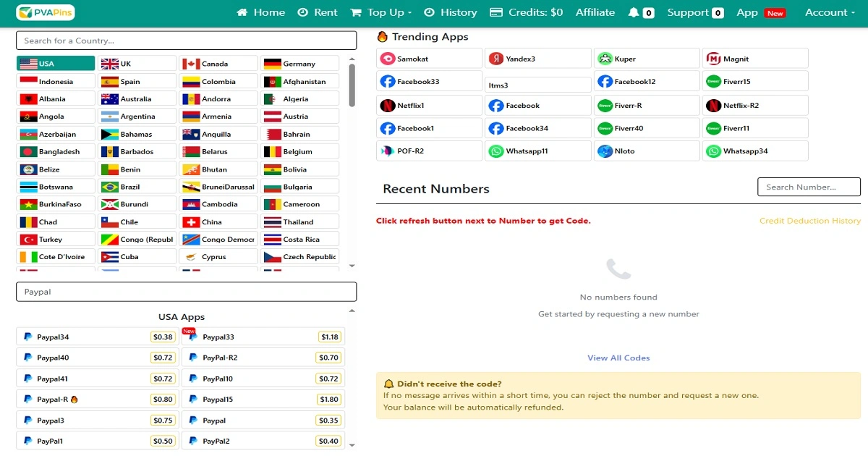Select Germany flag entry
This screenshot has width=868, height=456.
pyautogui.click(x=300, y=64)
